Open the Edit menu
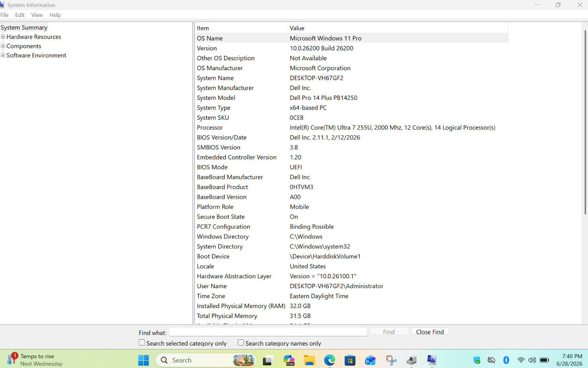Viewport: 588px width, 368px height. click(20, 15)
